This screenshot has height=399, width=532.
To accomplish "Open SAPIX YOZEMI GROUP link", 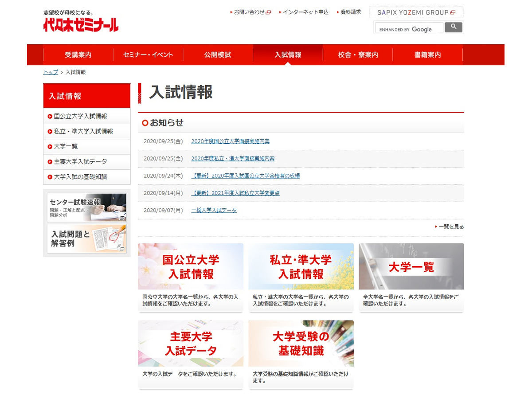I will (416, 12).
